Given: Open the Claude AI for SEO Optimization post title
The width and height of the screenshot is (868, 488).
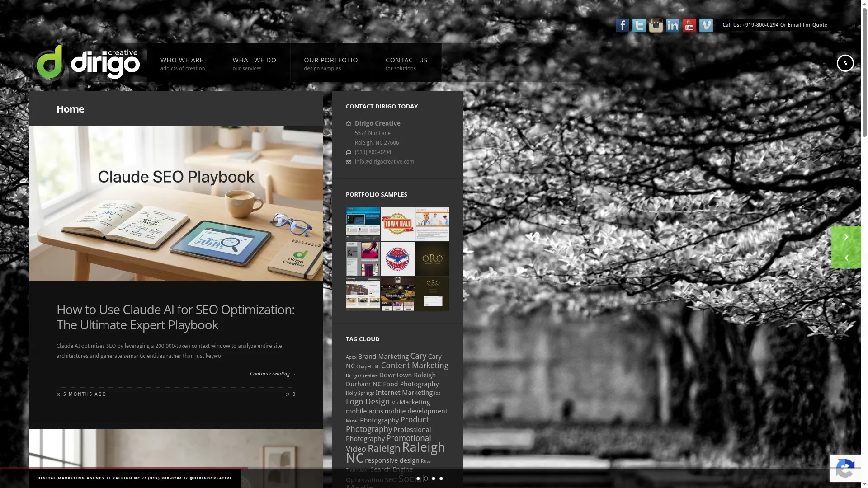Looking at the screenshot, I should [175, 317].
